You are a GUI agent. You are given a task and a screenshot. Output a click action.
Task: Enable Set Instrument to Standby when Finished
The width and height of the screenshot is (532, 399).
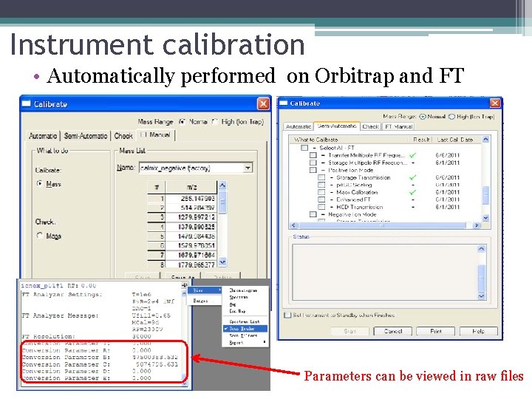tap(287, 315)
